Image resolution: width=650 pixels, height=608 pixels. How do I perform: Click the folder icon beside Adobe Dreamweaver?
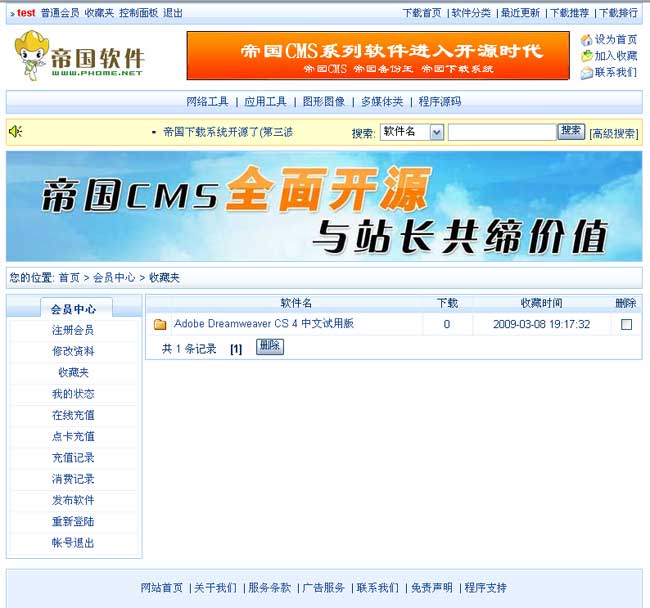click(160, 324)
